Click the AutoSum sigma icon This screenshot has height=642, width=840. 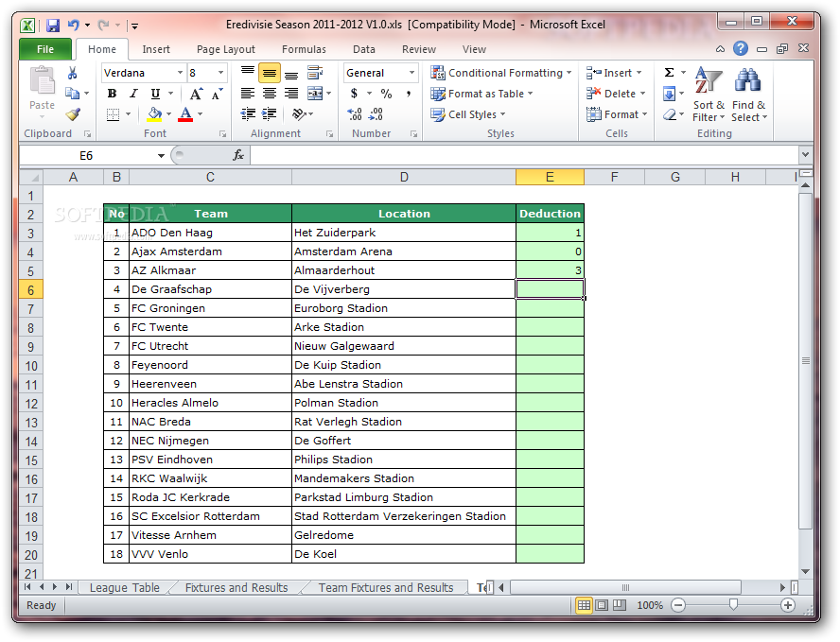pyautogui.click(x=669, y=72)
